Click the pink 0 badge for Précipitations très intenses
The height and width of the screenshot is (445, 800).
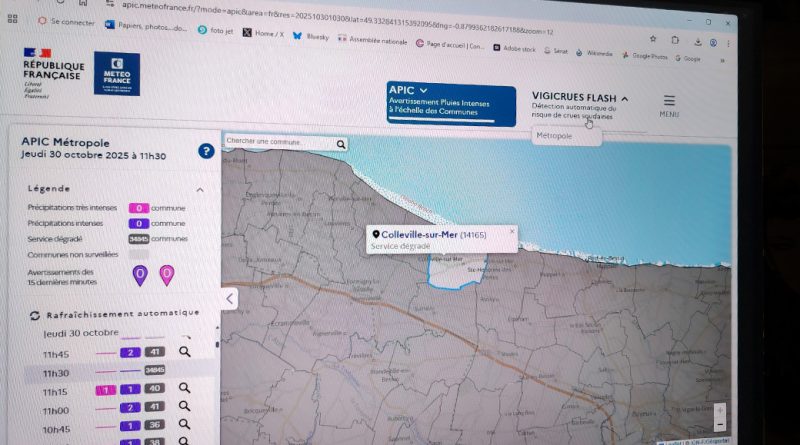click(x=139, y=208)
